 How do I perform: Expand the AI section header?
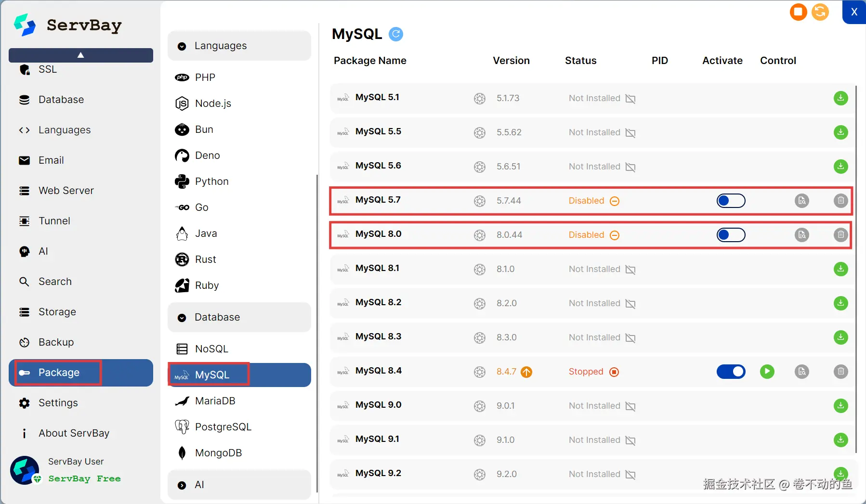click(x=239, y=485)
